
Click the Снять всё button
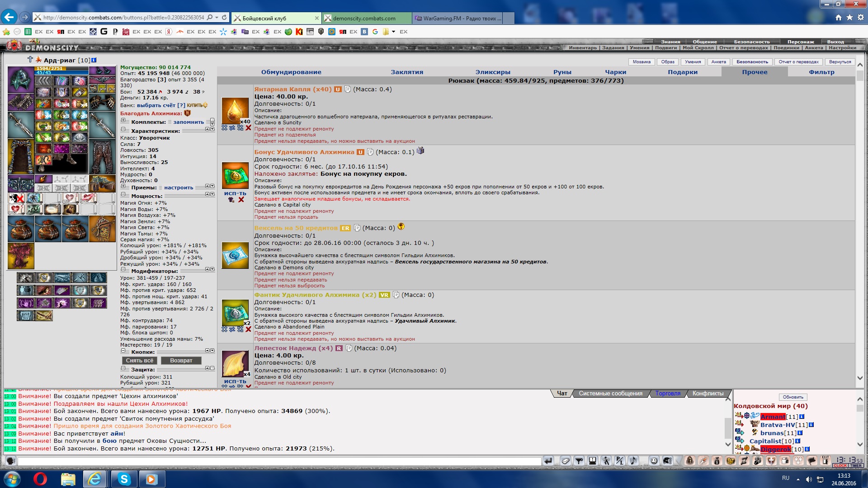[140, 361]
